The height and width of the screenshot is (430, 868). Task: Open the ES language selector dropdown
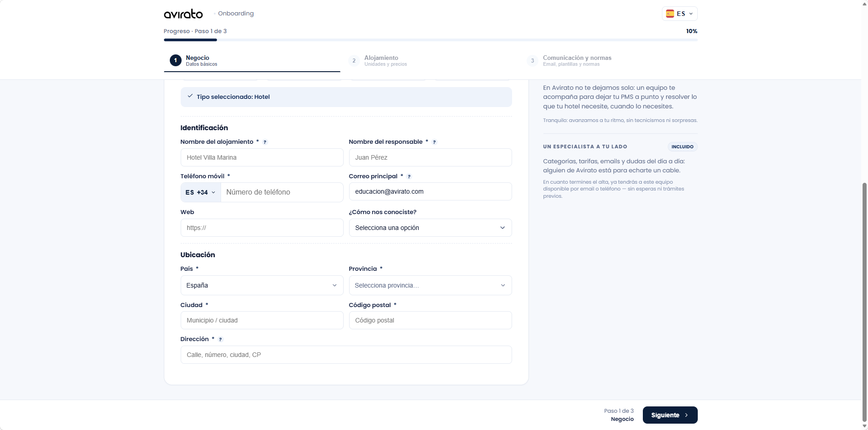(680, 14)
